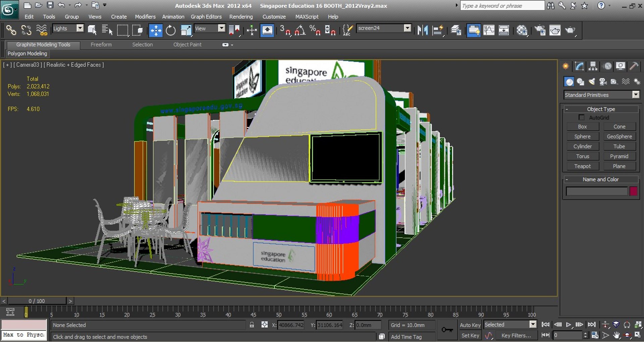Screen dimensions: 644x342
Task: Switch to the Freeform ribbon tab
Action: pyautogui.click(x=101, y=45)
